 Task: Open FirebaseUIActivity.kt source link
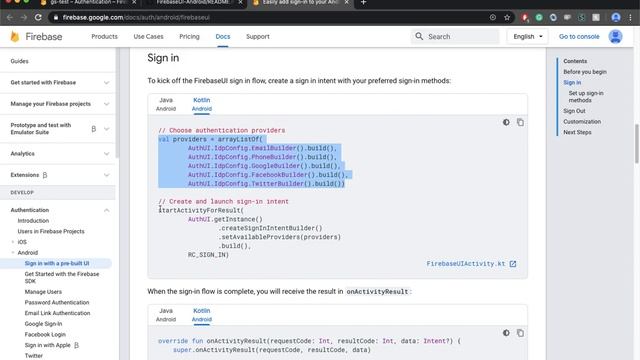[x=466, y=264]
